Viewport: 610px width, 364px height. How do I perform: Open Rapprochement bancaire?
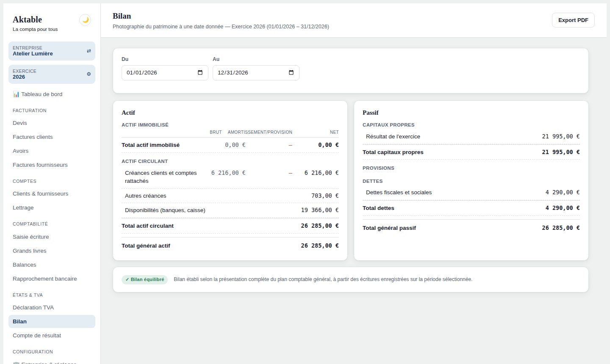point(52,279)
